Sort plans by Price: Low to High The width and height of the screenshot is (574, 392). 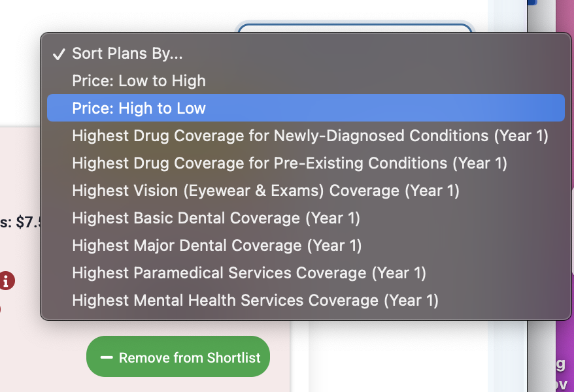139,81
